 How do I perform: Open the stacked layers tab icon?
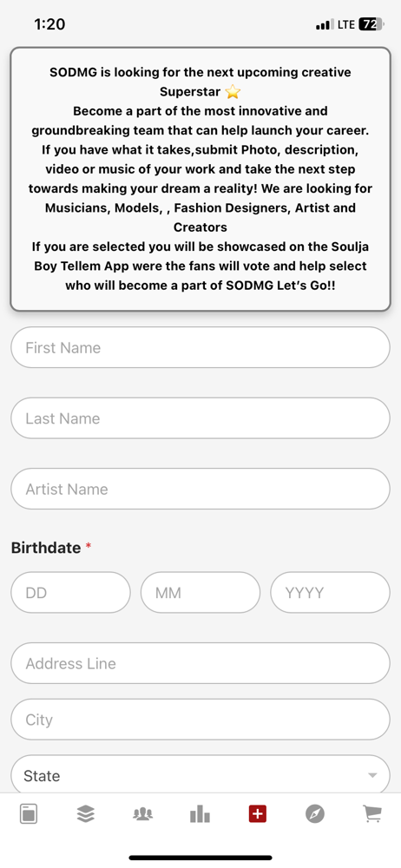pyautogui.click(x=85, y=814)
